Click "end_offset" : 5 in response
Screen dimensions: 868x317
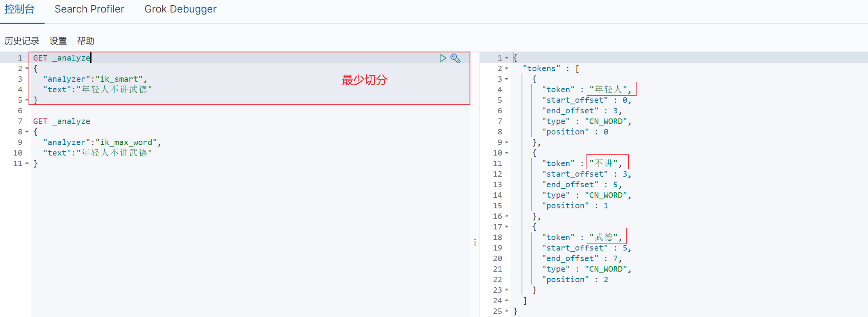[x=582, y=184]
